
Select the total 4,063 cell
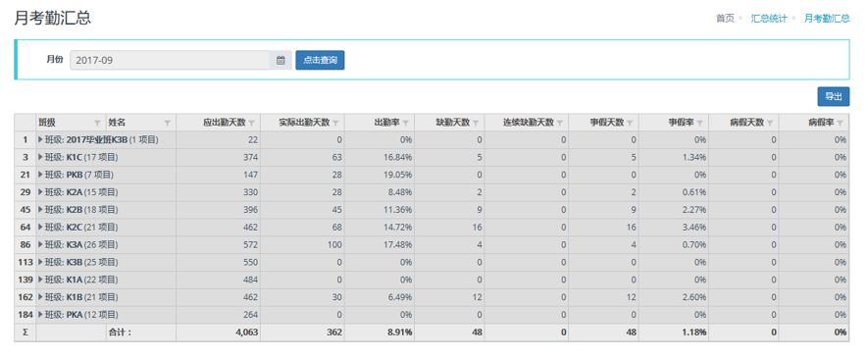[218, 333]
